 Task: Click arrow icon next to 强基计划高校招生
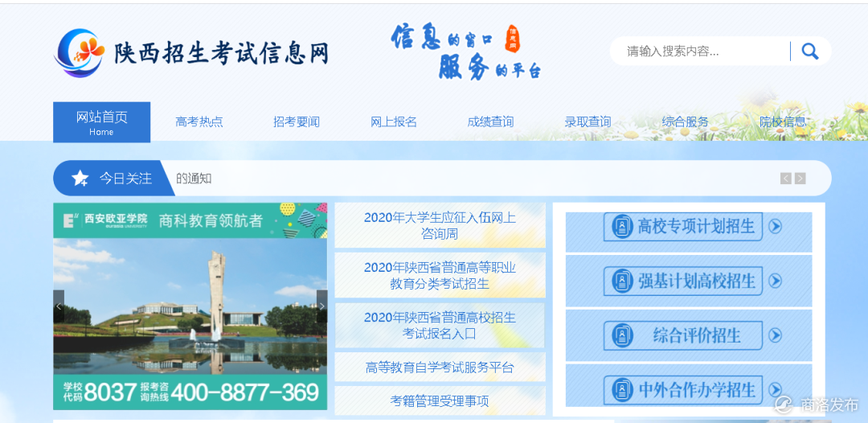point(776,281)
